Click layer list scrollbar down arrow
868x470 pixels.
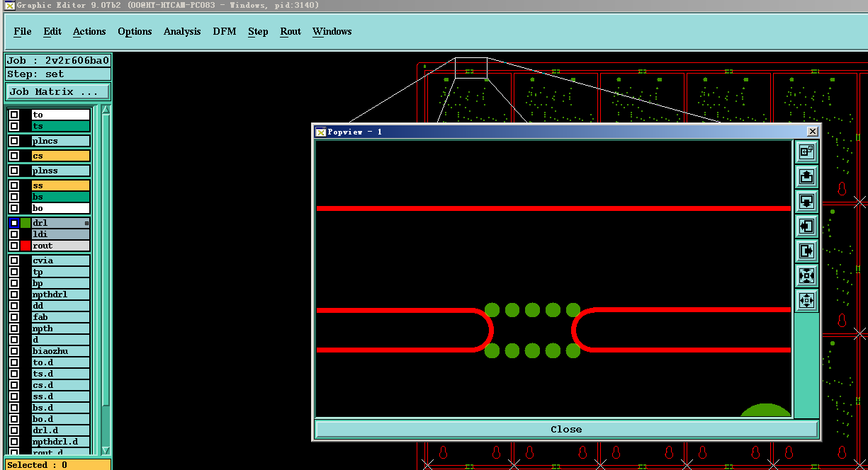coord(106,450)
